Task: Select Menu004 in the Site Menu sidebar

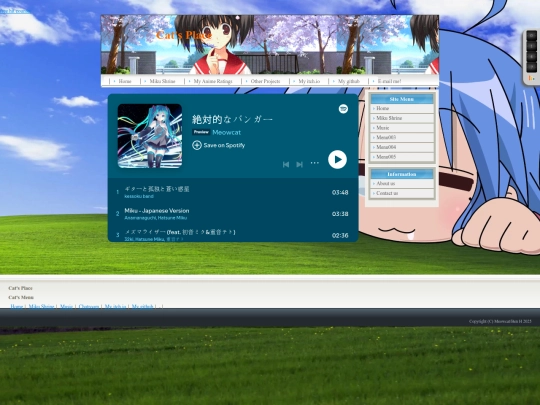Action: point(402,147)
